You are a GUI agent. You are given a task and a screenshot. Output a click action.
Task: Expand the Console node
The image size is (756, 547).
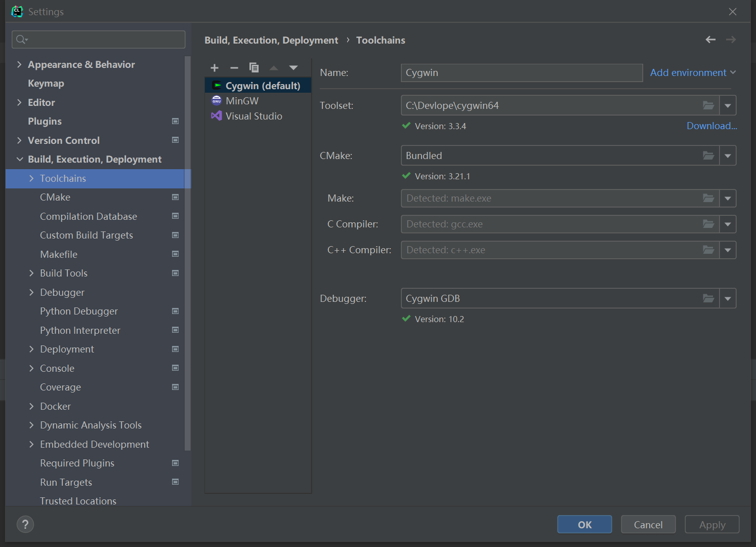31,368
